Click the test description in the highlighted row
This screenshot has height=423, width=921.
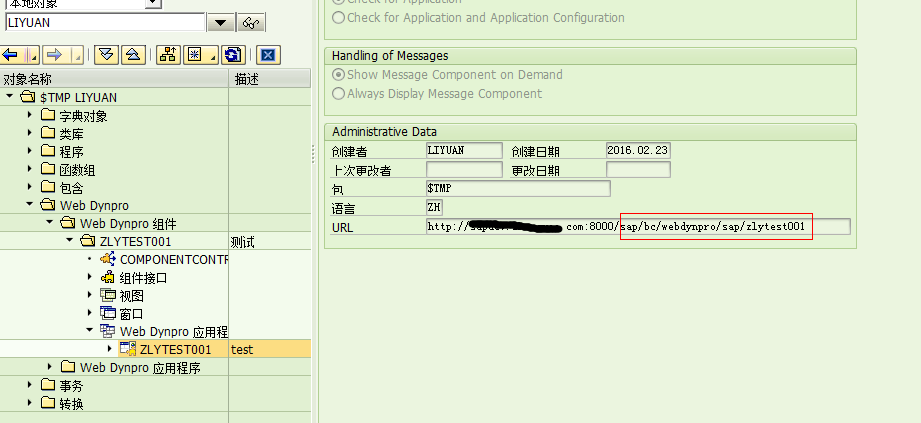coord(242,350)
